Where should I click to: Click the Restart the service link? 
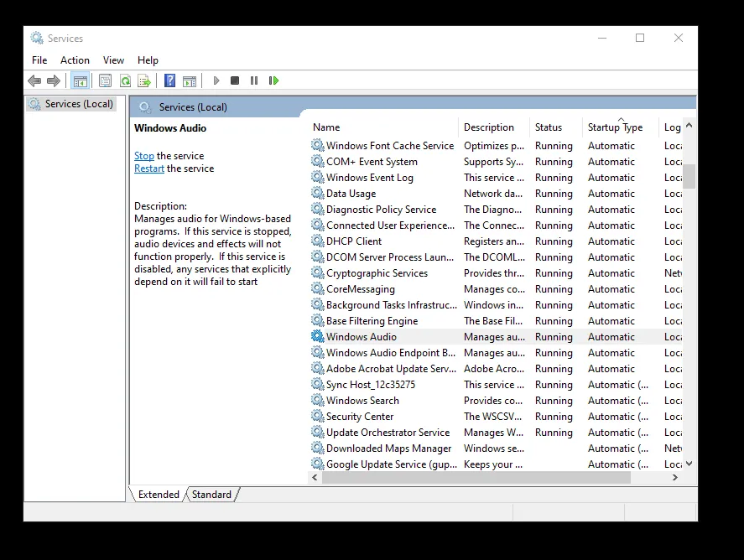click(x=148, y=168)
